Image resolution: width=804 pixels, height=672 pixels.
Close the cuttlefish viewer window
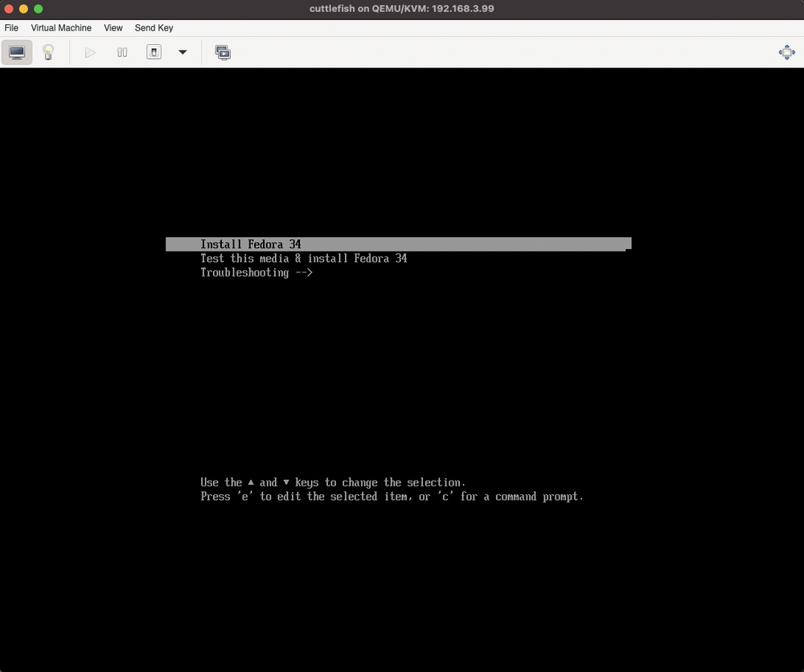tap(8, 9)
